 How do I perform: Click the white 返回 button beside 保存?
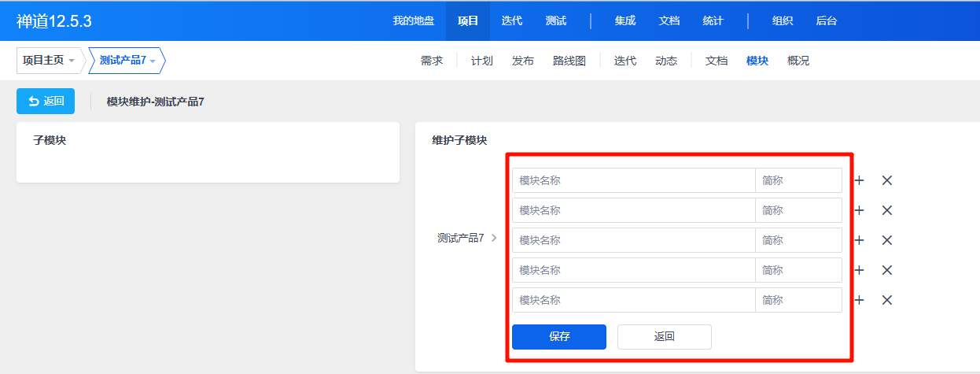[665, 337]
